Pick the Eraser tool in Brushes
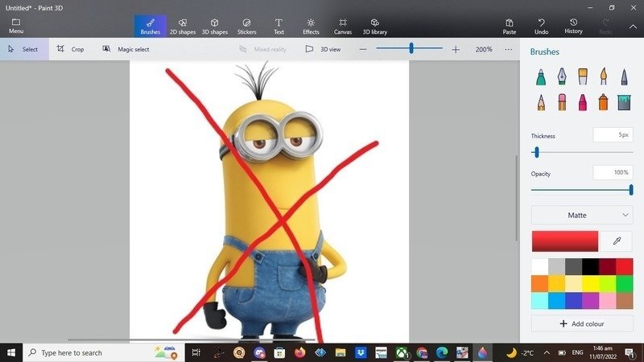The image size is (644, 362). (562, 102)
